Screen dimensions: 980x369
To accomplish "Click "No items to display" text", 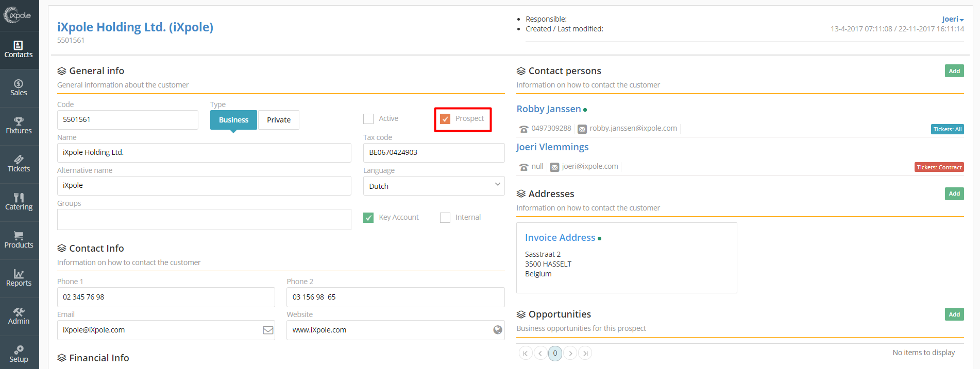I will pyautogui.click(x=924, y=353).
